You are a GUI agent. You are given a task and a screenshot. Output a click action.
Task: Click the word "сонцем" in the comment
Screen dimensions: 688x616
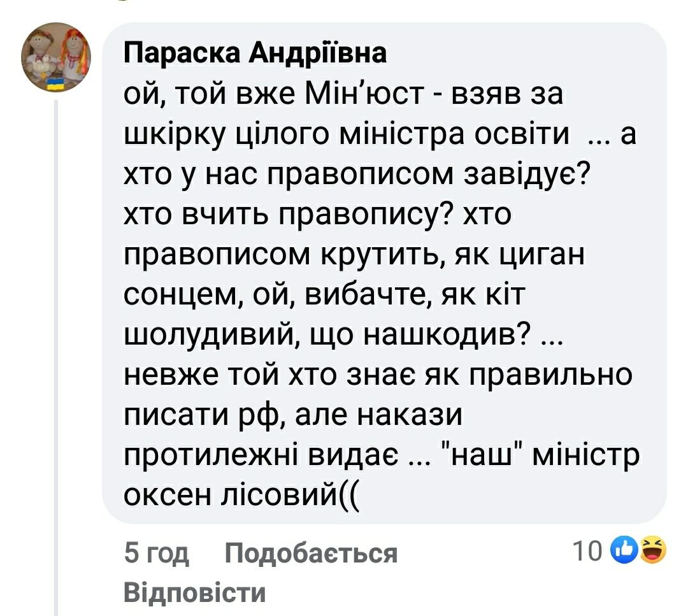(182, 295)
